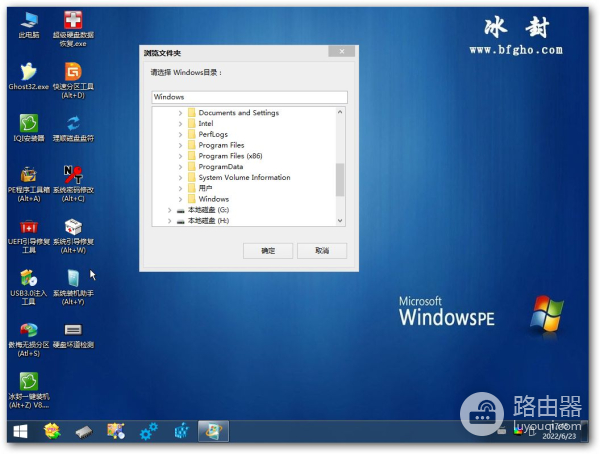
Task: Launch 系统密码修改 (Alt+C) shortcut
Action: pos(73,176)
